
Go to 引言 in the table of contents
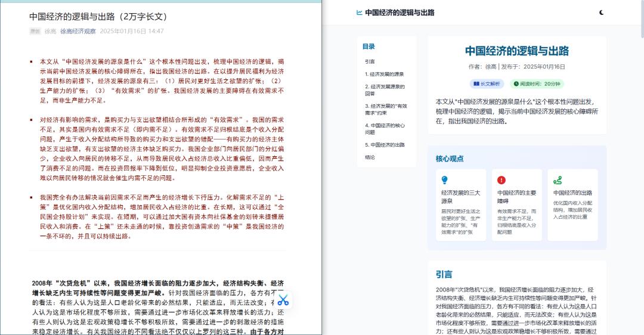point(370,61)
